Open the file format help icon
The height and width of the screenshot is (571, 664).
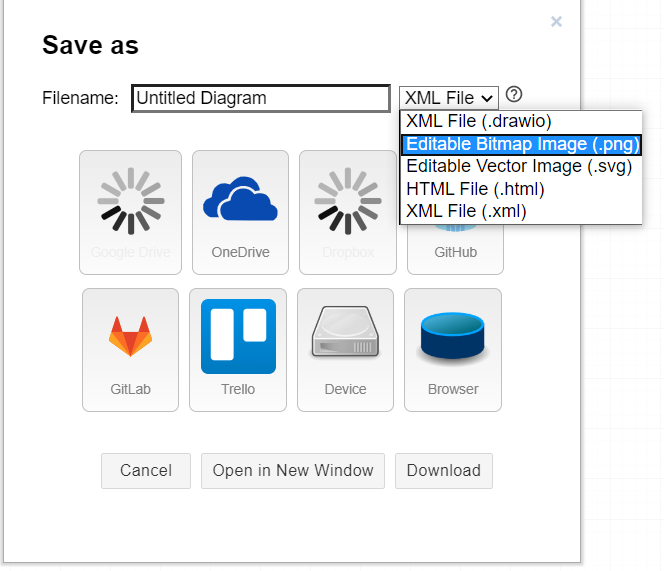(x=514, y=95)
